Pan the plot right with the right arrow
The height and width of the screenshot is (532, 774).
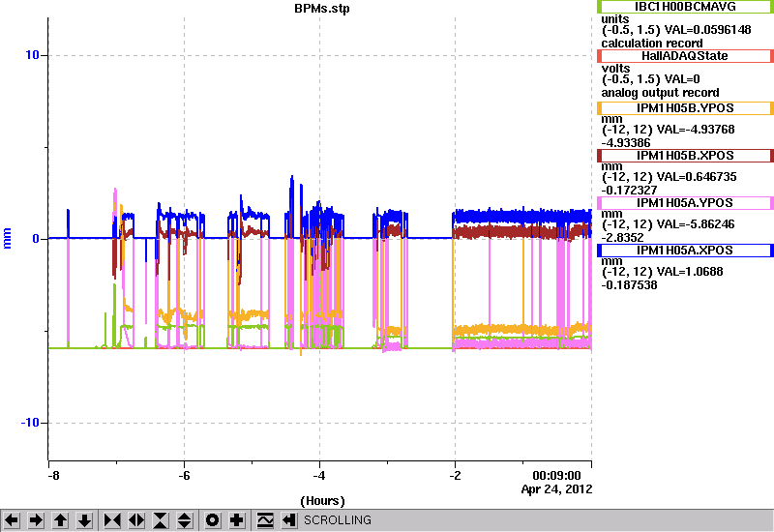click(36, 520)
